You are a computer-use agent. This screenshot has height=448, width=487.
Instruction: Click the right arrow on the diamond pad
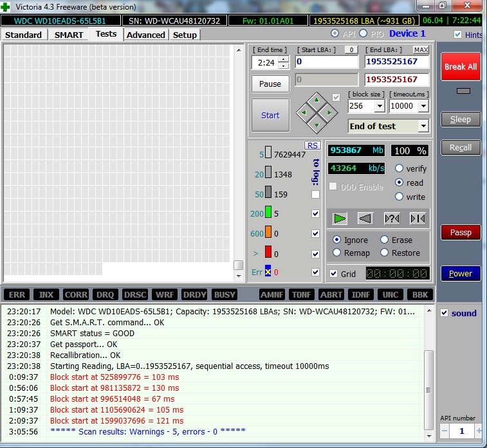click(x=329, y=112)
